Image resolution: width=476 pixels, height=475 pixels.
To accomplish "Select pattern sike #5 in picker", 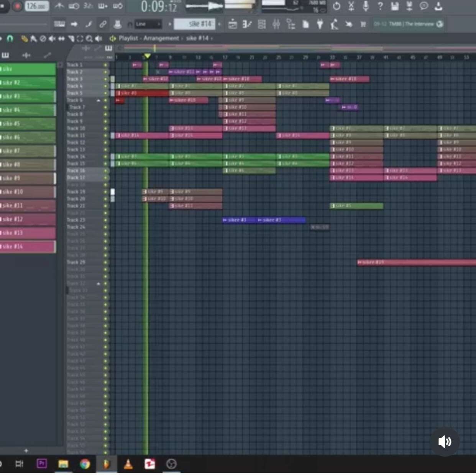I will click(28, 124).
